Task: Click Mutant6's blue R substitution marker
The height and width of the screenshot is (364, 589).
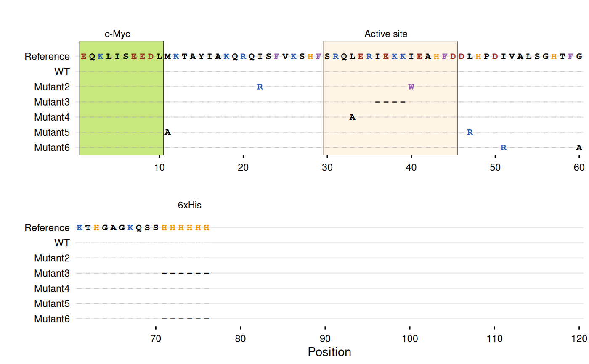Action: click(504, 148)
